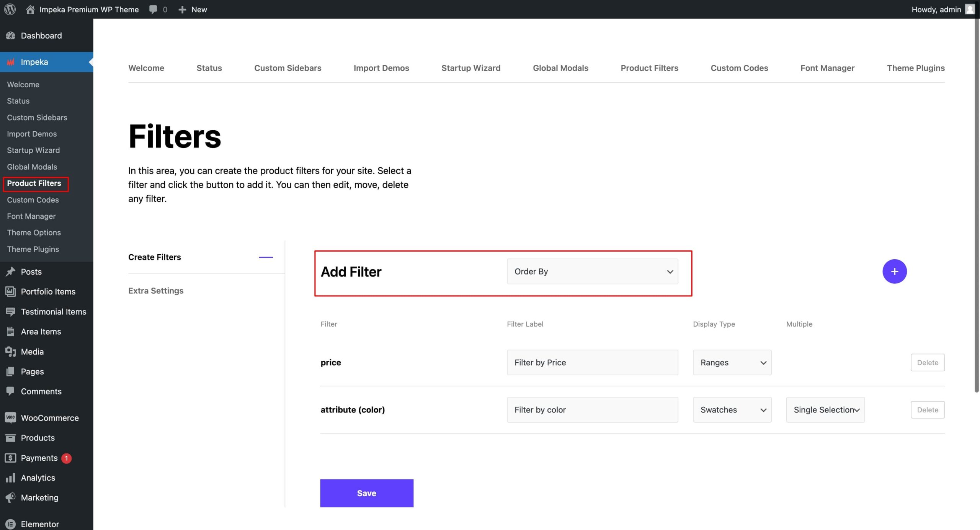Open Theme Options in the sidebar
Viewport: 980px width, 530px height.
tap(34, 232)
